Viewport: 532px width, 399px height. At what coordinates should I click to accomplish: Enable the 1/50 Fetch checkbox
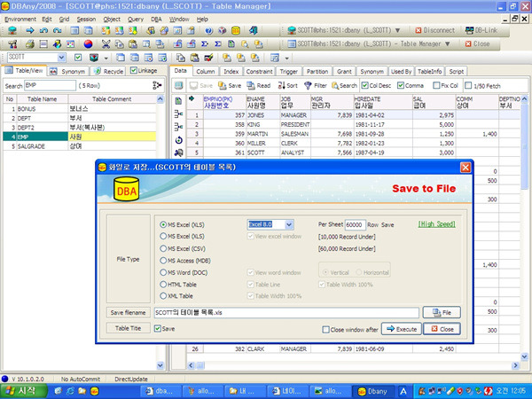[468, 85]
